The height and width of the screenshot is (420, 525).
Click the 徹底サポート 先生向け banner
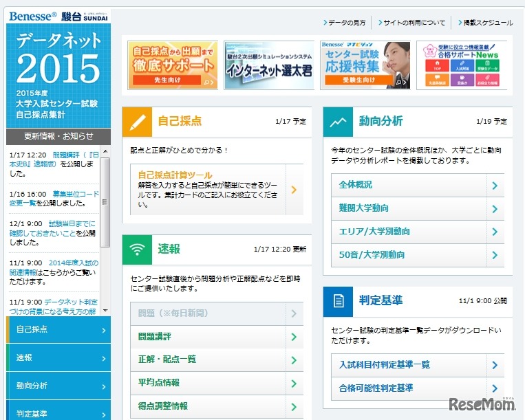[x=173, y=65]
